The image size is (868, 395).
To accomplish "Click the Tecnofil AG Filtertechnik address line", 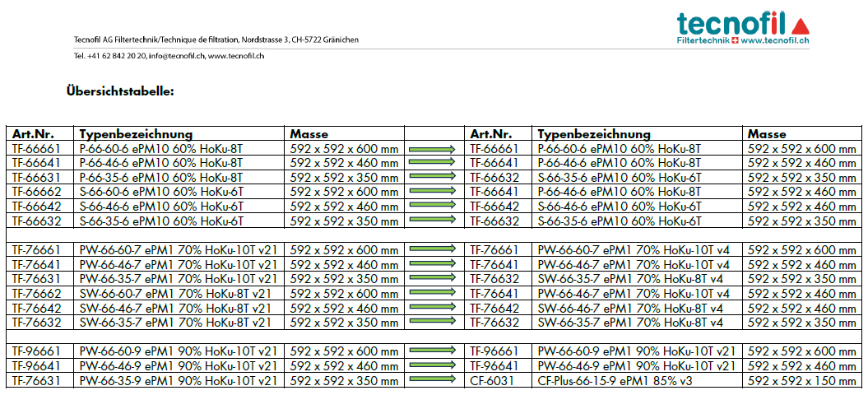I will coord(216,39).
